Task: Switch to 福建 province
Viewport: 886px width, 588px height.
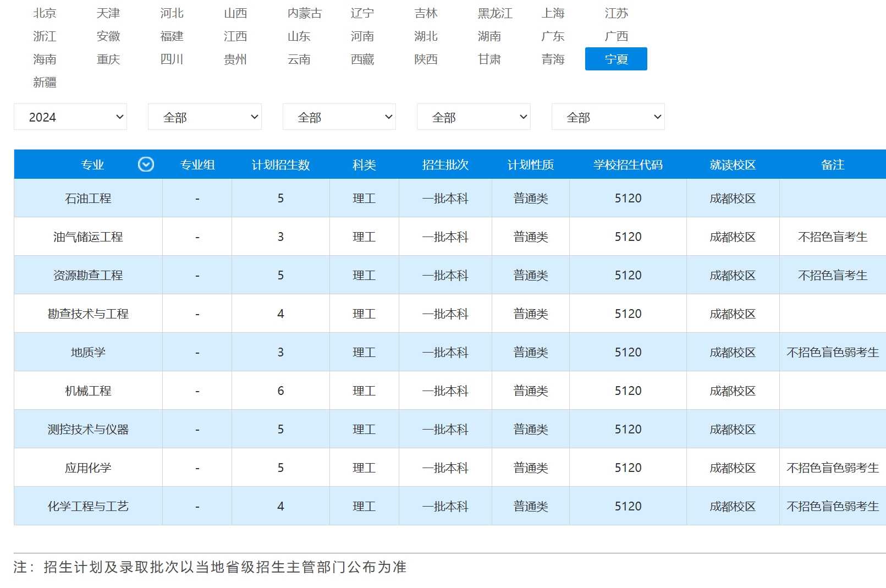Action: [x=172, y=36]
